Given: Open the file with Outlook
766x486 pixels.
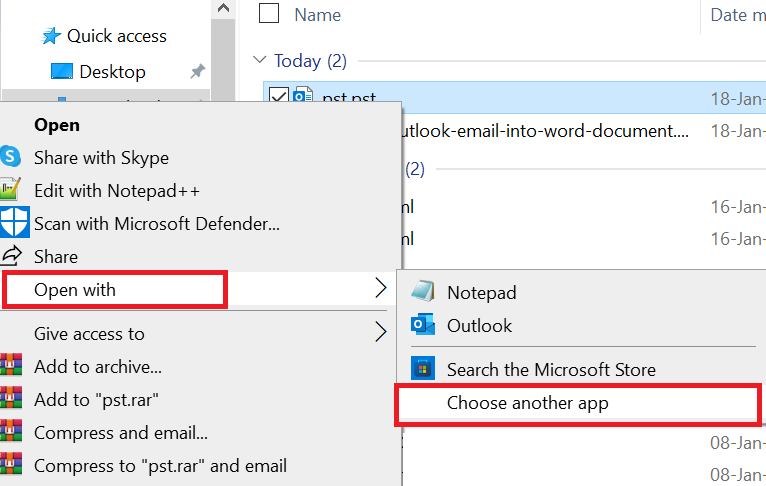Looking at the screenshot, I should (x=479, y=325).
